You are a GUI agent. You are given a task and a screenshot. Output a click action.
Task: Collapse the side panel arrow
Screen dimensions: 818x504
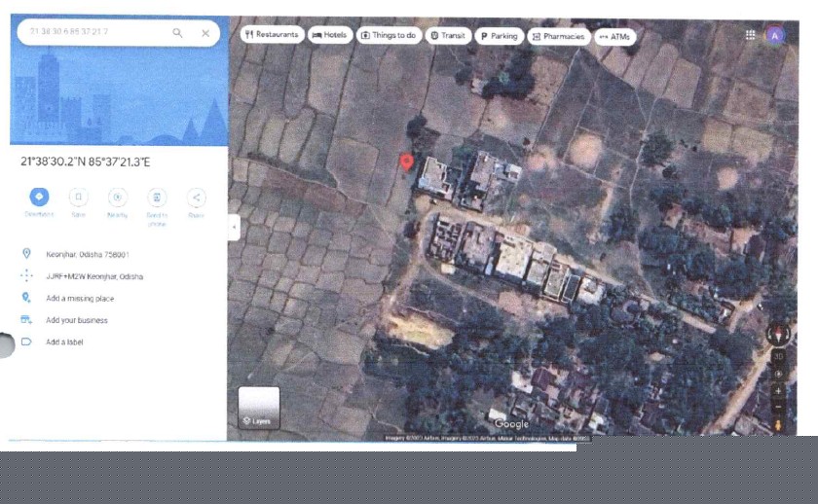(x=233, y=228)
